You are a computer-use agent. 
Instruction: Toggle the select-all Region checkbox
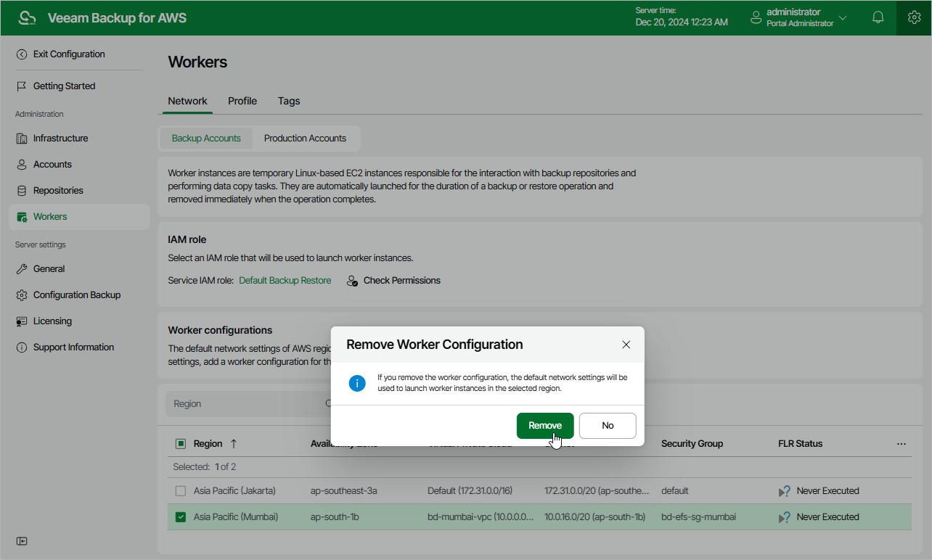click(x=181, y=444)
